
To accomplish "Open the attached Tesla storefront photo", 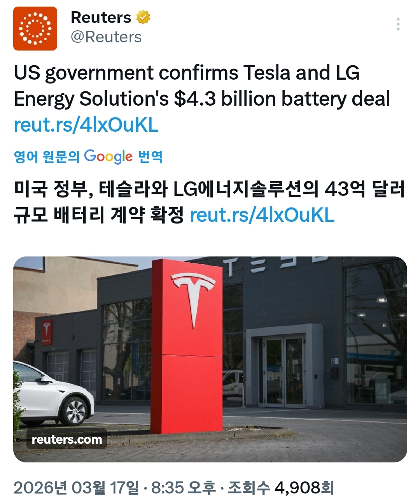I will click(x=210, y=358).
